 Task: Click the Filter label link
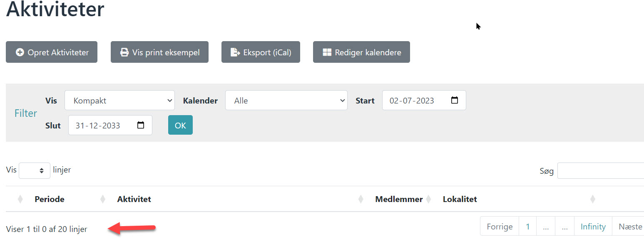[26, 113]
